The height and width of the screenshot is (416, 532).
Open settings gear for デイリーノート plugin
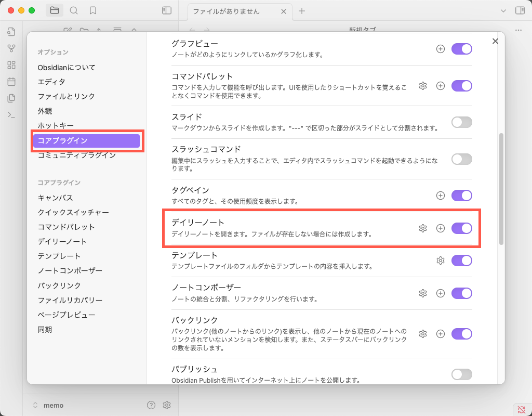(x=423, y=228)
